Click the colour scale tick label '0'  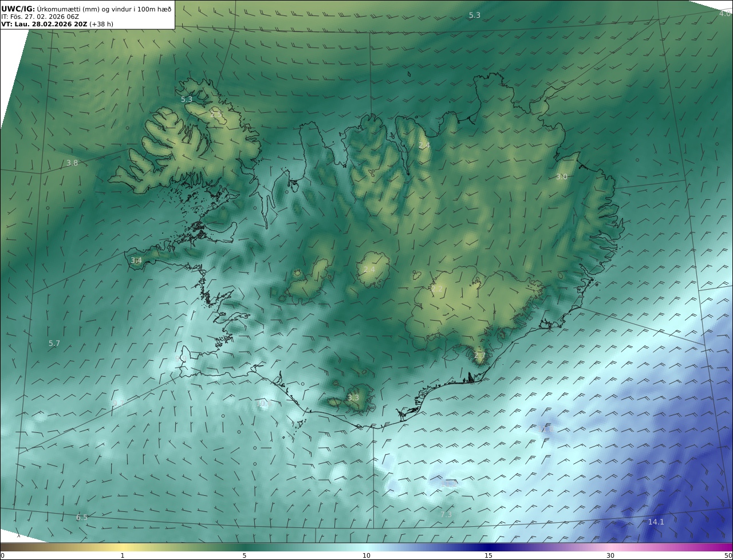[2, 555]
